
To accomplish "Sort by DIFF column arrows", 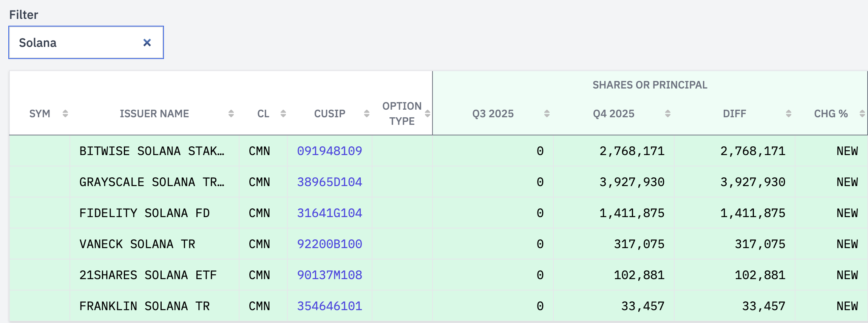I will [x=788, y=113].
